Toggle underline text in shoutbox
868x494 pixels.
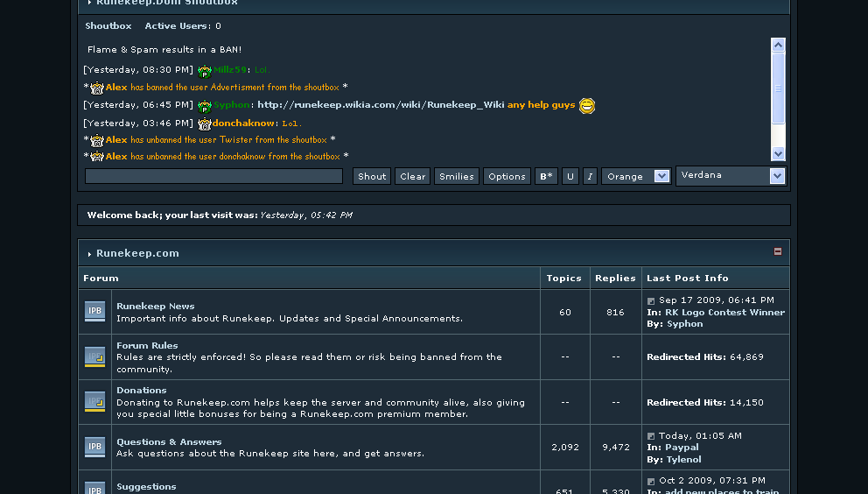[x=570, y=176]
